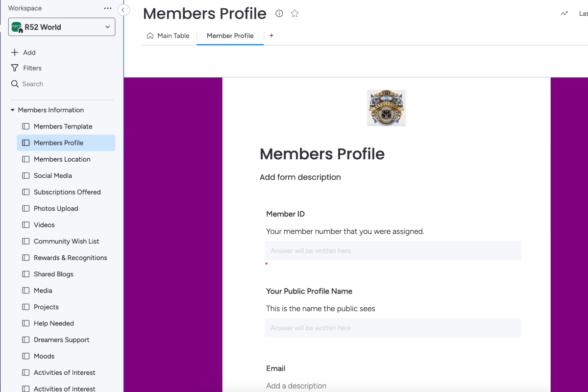588x392 pixels.
Task: Click the board icon beside Members Template
Action: click(x=26, y=126)
